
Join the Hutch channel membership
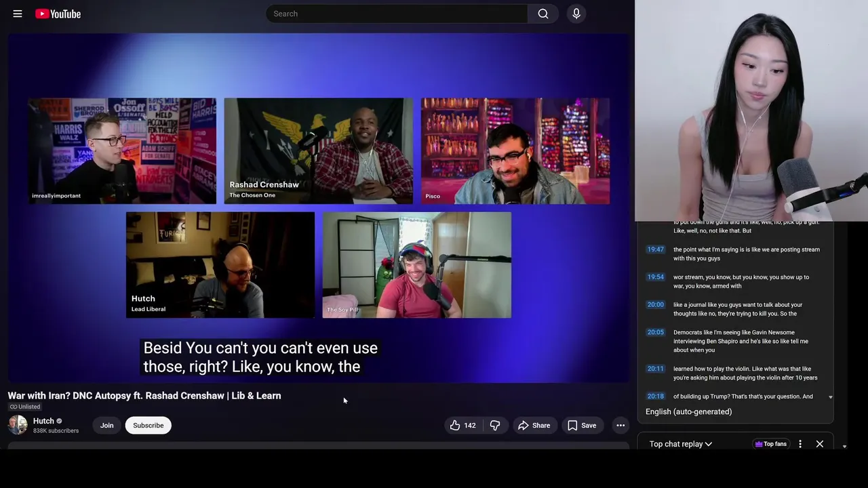click(107, 426)
